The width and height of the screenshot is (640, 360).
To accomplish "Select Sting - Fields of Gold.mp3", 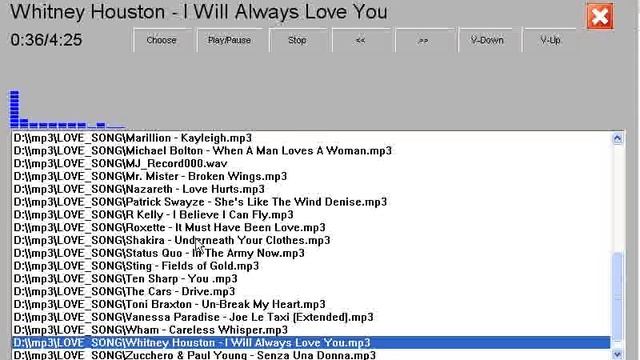I will (311, 266).
